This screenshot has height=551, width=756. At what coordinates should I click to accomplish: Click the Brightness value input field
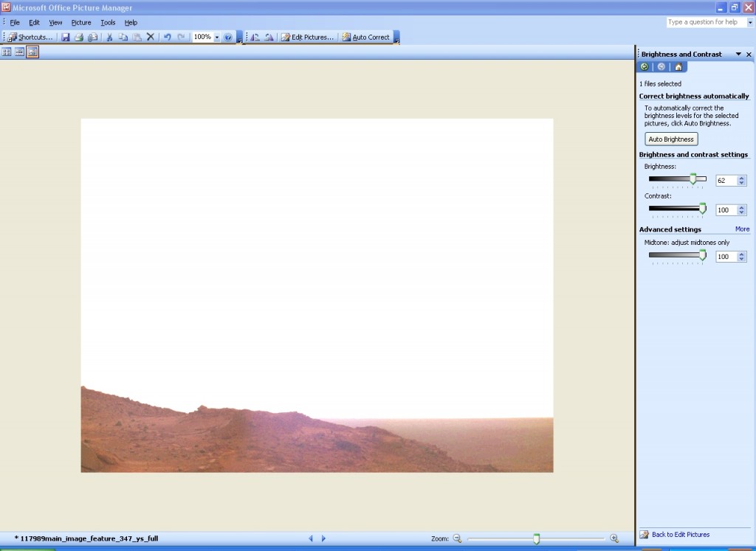pyautogui.click(x=726, y=181)
